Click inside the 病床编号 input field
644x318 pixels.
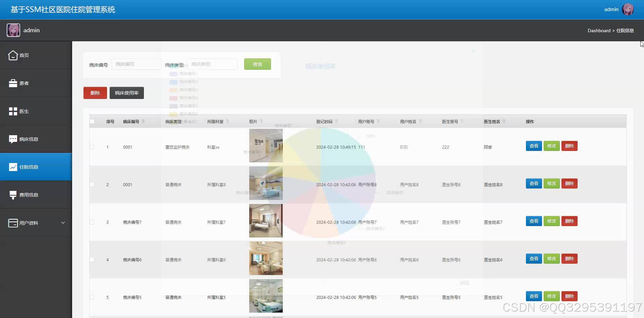pos(136,64)
